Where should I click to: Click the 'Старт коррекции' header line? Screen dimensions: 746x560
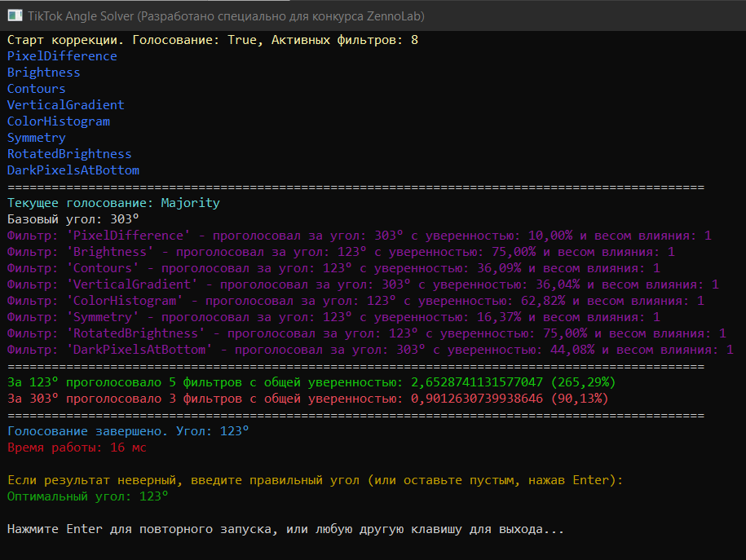tap(212, 40)
